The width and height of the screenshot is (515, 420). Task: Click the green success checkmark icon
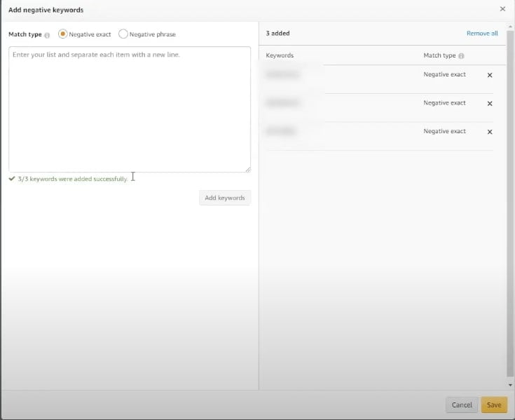pyautogui.click(x=12, y=179)
